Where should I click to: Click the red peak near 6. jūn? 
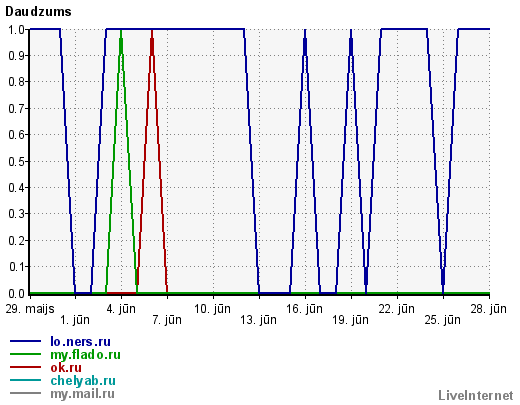152,31
